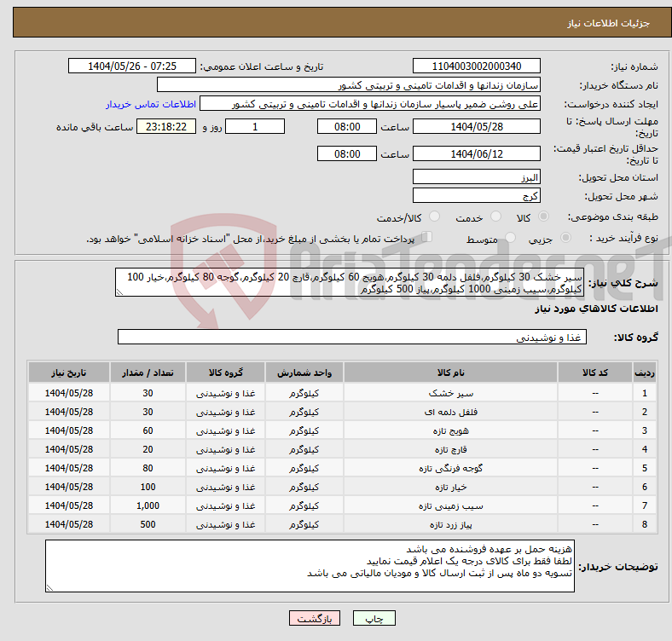Open اطلاعات تماس خریدار link
Viewport: 672px width, 641px height.
point(151,104)
